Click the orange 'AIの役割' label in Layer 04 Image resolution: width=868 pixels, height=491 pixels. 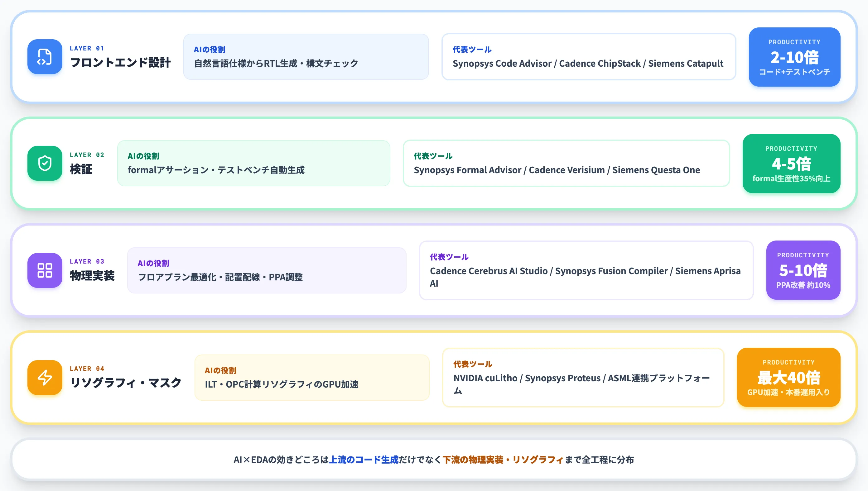tap(220, 371)
